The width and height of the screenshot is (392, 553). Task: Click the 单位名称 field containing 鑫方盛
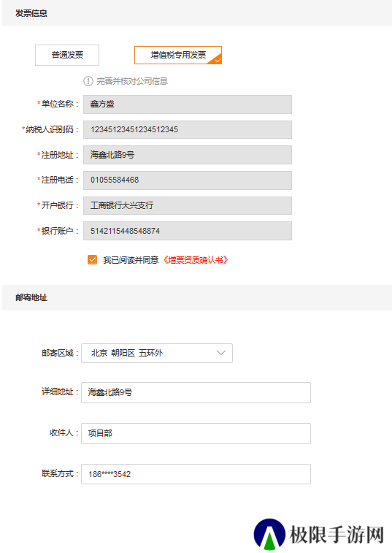tap(188, 104)
